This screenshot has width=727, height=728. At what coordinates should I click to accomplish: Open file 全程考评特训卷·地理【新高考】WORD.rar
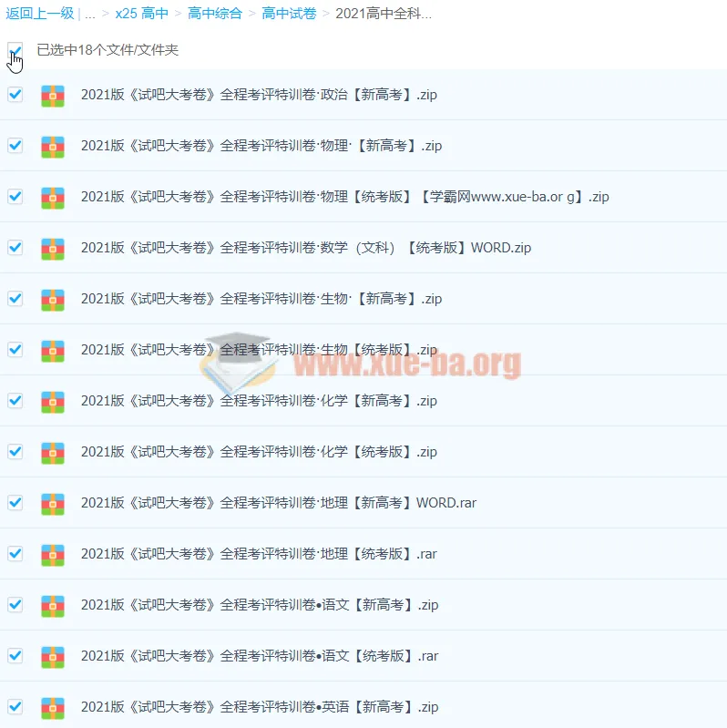click(x=279, y=503)
